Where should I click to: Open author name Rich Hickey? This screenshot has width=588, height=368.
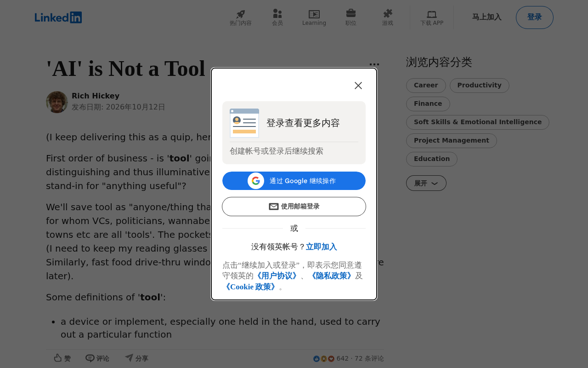(x=96, y=96)
